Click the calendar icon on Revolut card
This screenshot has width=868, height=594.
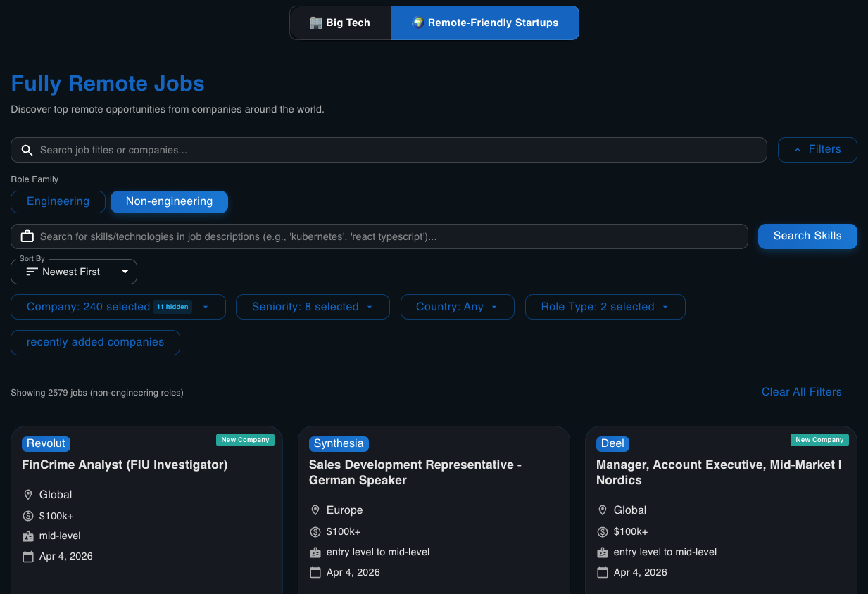[x=28, y=557]
